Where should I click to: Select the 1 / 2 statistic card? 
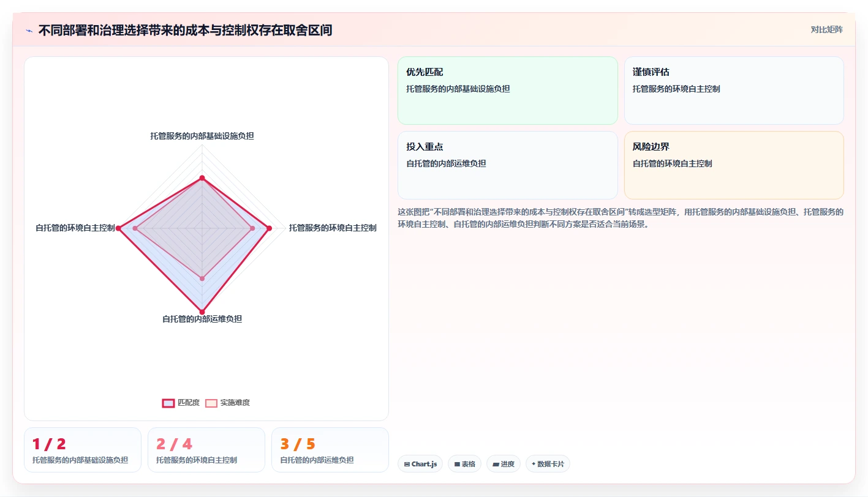click(x=83, y=450)
